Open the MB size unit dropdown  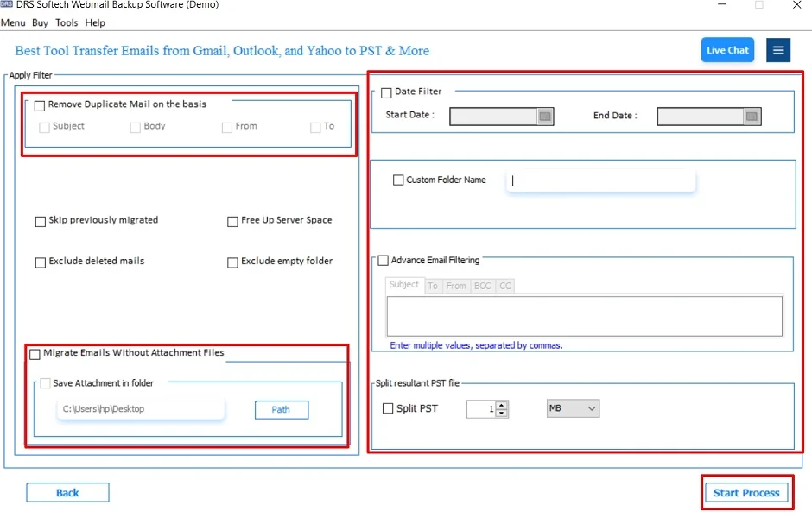(572, 407)
